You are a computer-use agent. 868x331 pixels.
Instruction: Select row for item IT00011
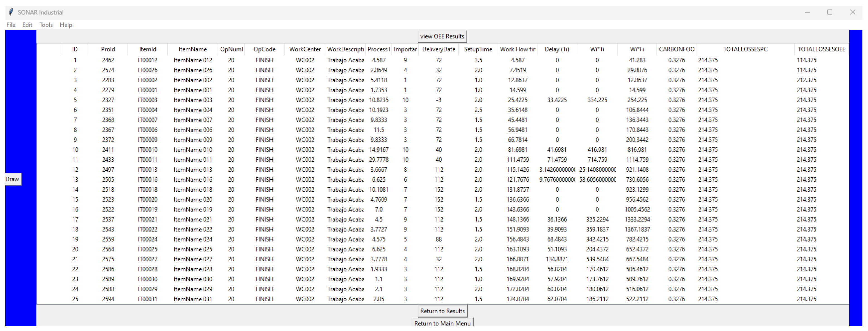(x=147, y=160)
